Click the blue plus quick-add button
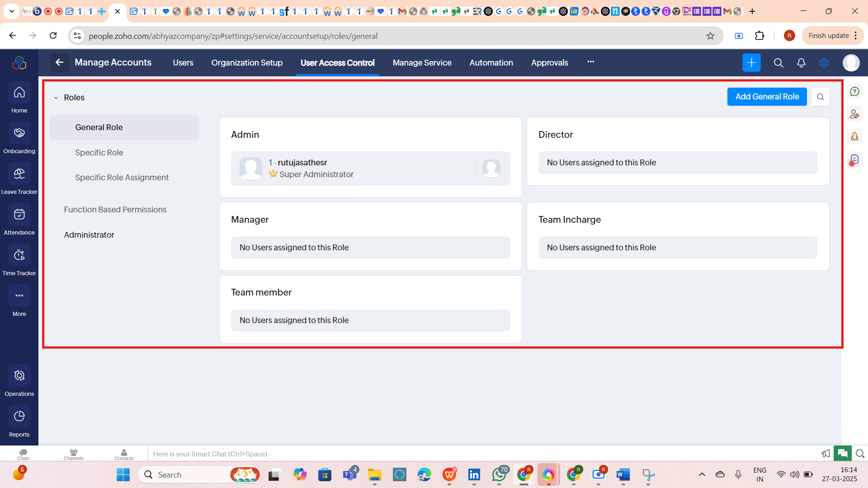Viewport: 868px width, 488px height. [751, 62]
